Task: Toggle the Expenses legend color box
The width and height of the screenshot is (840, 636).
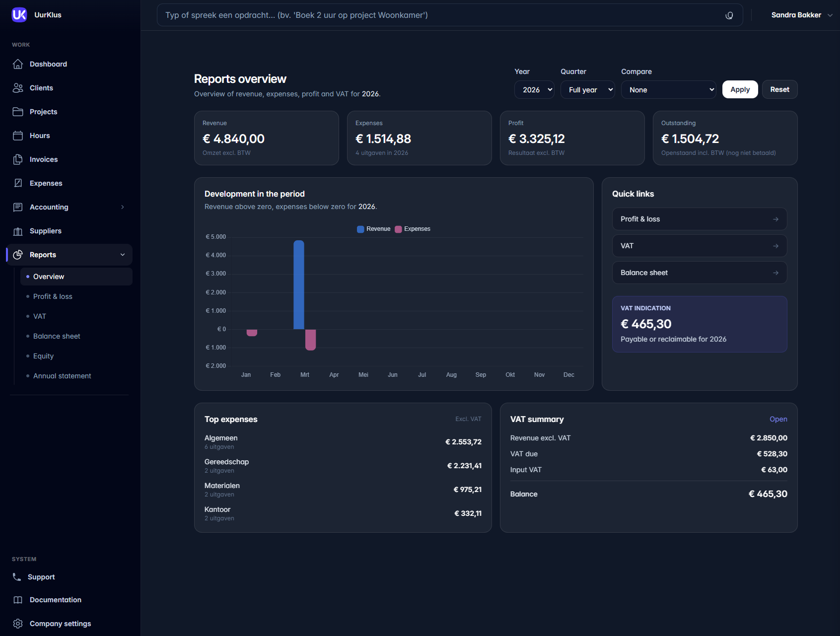Action: 398,229
